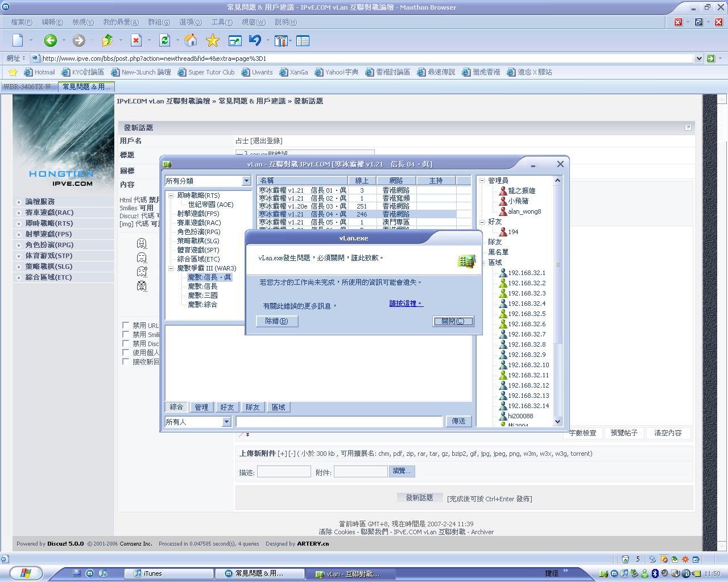Collapse the 魔獸爭霸 III (WAR3) tree node
The height and width of the screenshot is (582, 728).
[x=171, y=268]
